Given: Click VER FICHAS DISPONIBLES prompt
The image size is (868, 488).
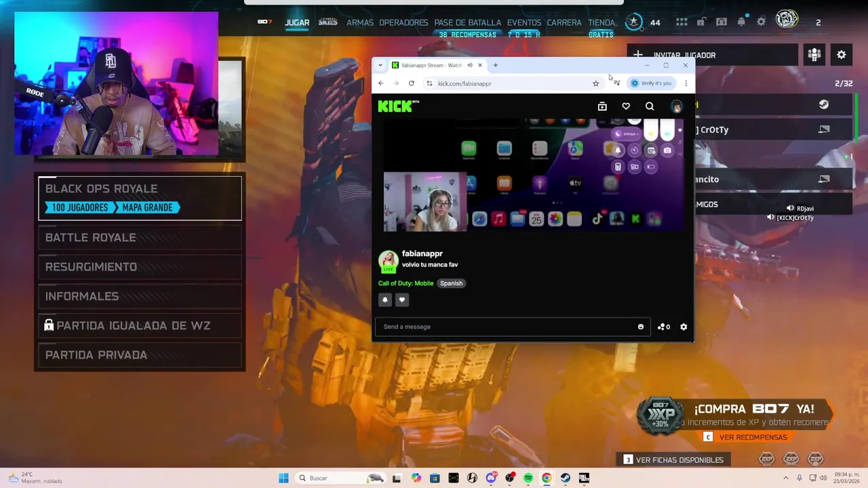Looking at the screenshot, I should pos(673,460).
